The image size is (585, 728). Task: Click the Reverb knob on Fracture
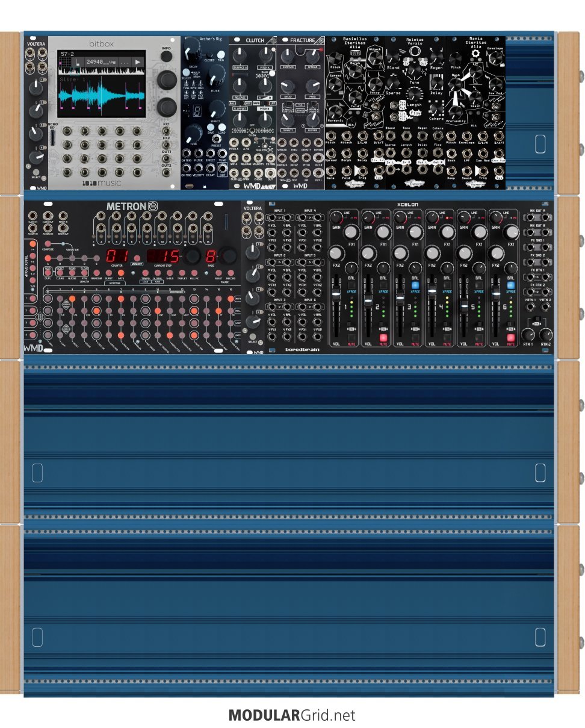coord(313,120)
